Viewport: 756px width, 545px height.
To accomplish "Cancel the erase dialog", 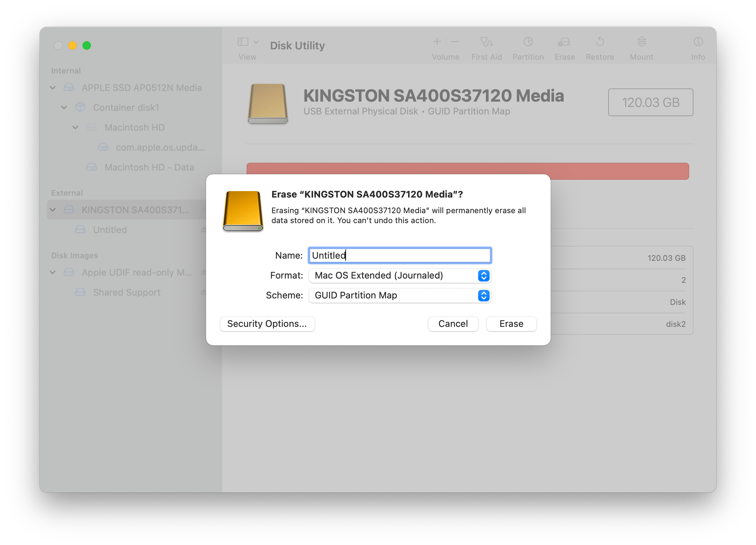I will click(x=453, y=324).
